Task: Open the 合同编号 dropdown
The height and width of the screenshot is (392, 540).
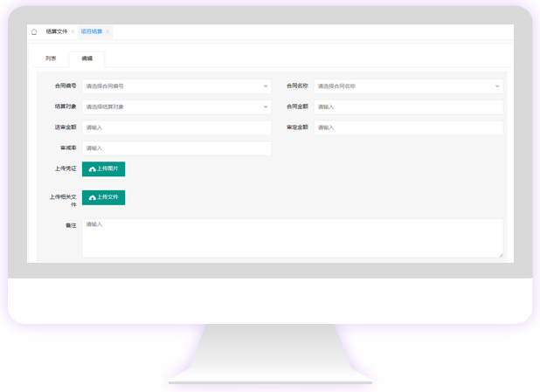Action: tap(176, 86)
